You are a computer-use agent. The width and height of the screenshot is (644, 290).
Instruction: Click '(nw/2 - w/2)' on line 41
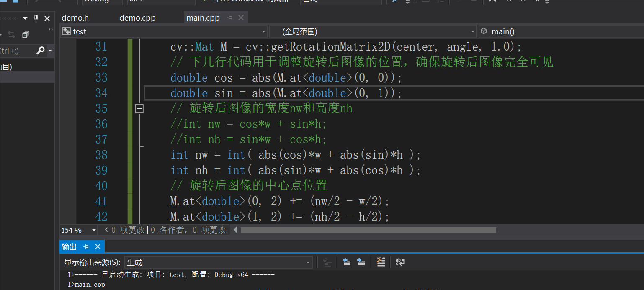click(x=346, y=202)
